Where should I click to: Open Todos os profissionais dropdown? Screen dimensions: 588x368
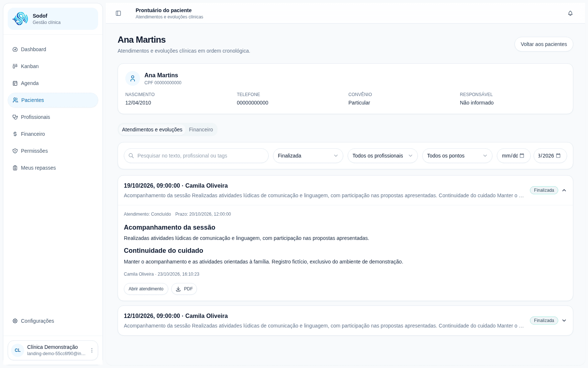(383, 156)
